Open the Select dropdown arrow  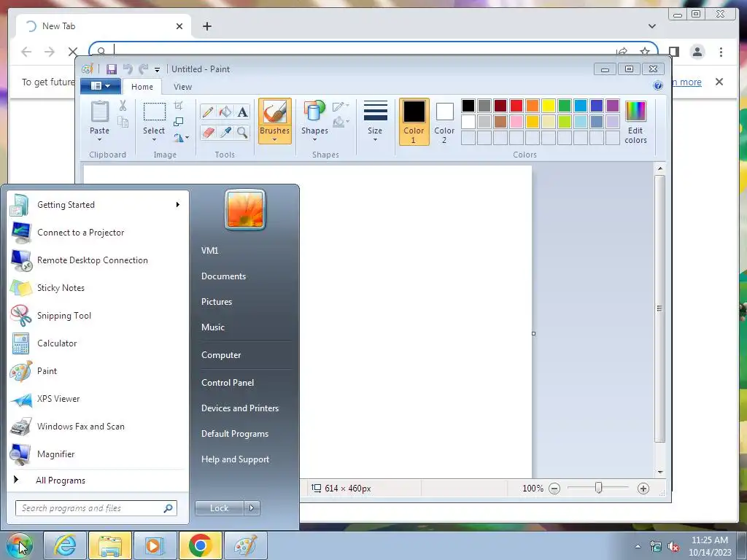tap(154, 140)
